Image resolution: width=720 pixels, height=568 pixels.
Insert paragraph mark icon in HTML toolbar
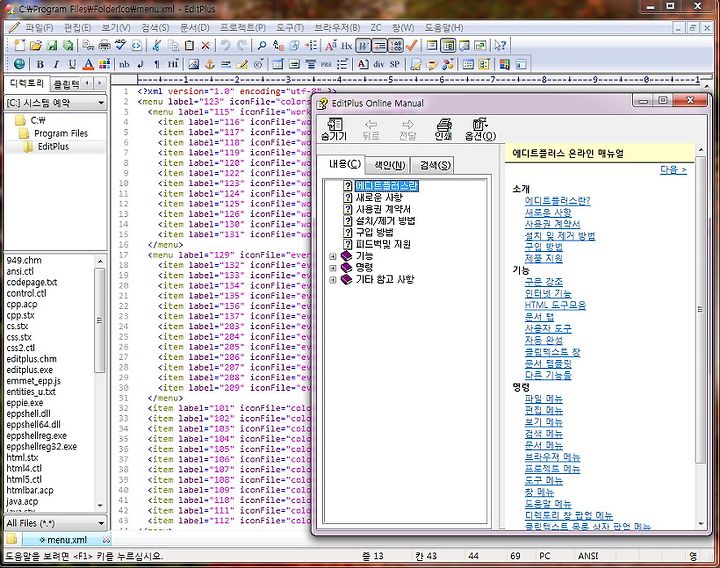(x=157, y=64)
